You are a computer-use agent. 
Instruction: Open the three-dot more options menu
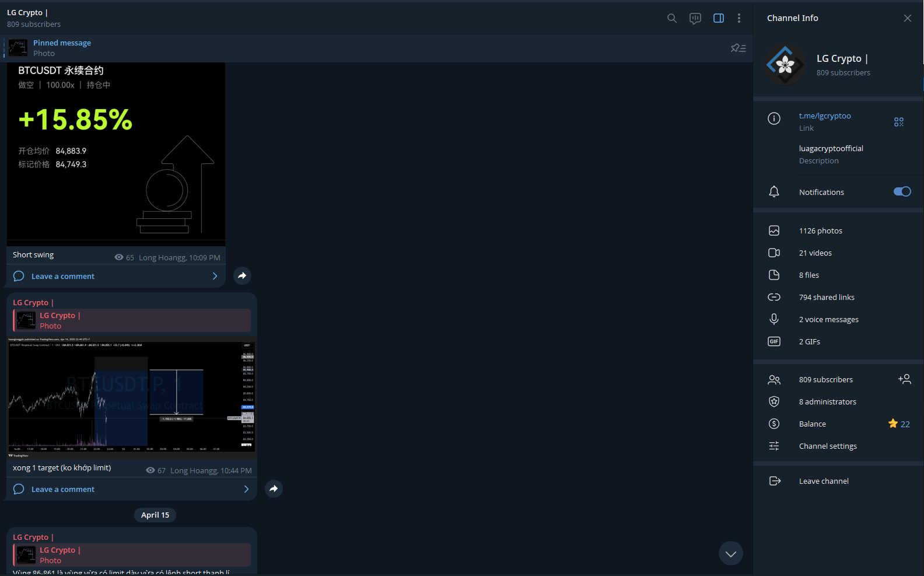click(739, 18)
